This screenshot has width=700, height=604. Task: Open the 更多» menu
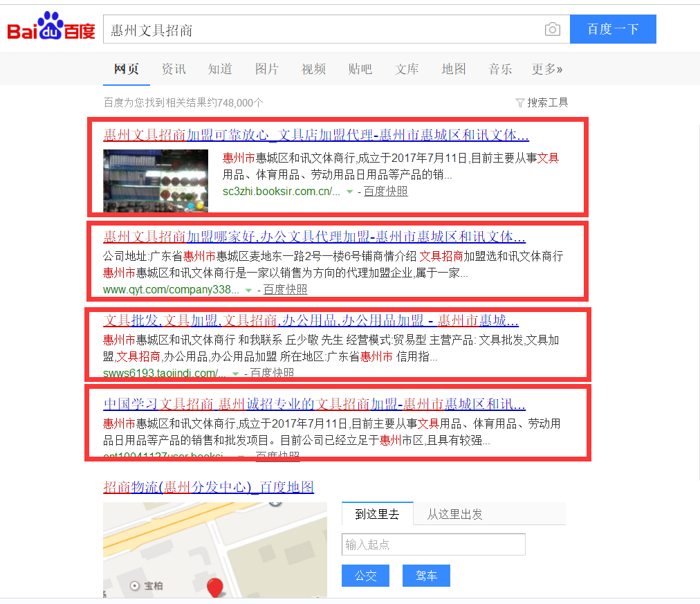pos(547,69)
